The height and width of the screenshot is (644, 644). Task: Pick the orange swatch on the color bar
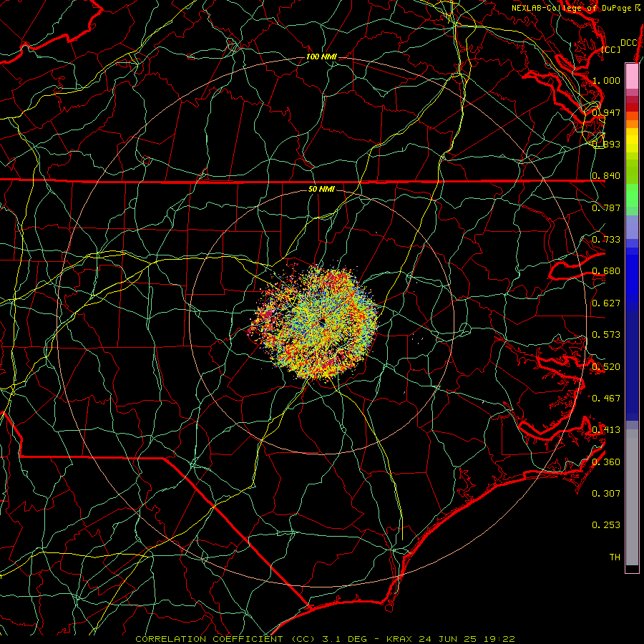coord(632,124)
